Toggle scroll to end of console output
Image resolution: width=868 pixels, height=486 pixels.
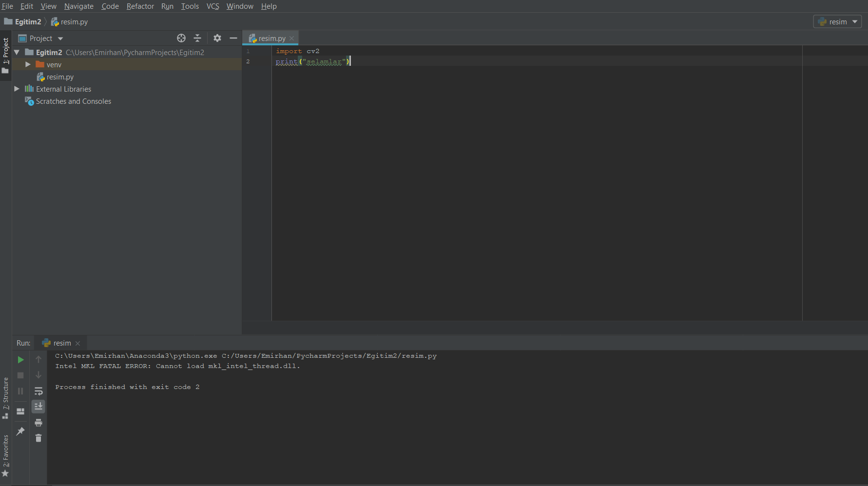[39, 406]
